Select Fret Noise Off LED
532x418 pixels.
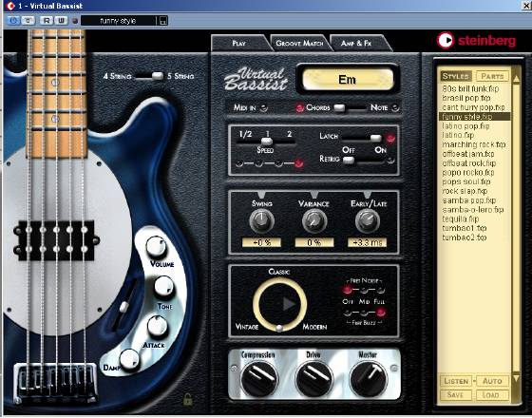click(347, 290)
